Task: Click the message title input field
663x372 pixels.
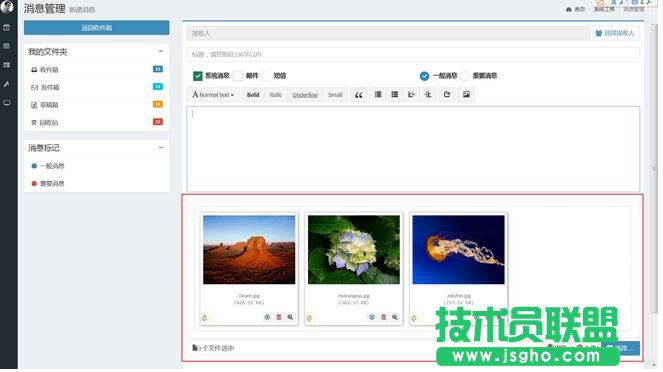Action: click(x=413, y=54)
